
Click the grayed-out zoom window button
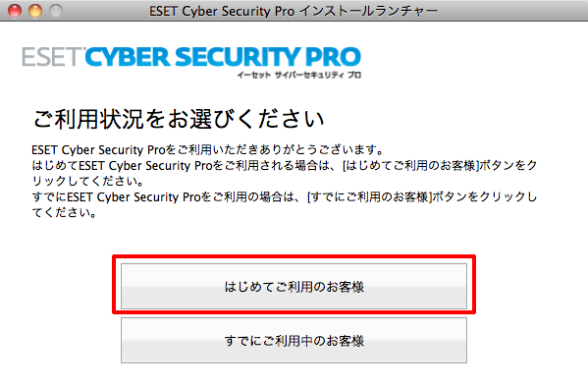click(56, 11)
